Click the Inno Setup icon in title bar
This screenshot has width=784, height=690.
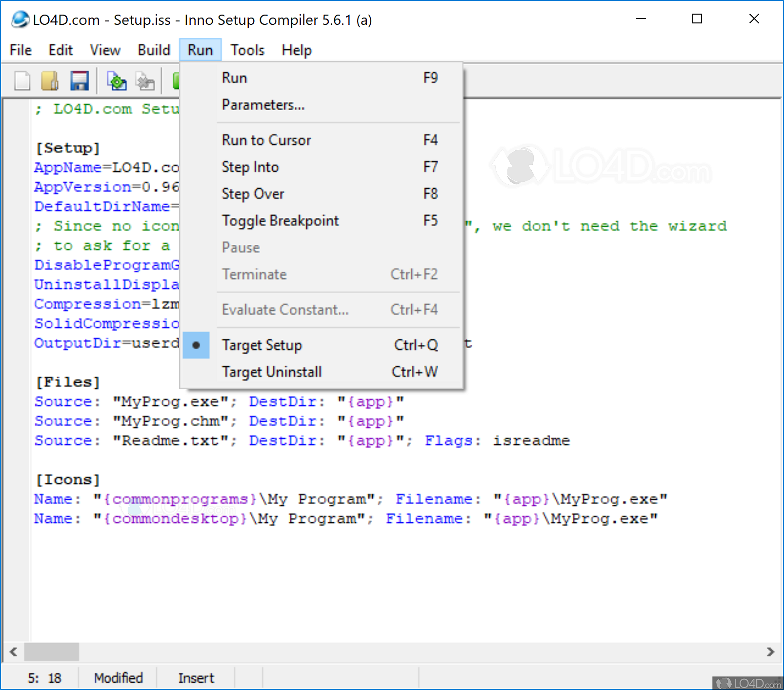(x=20, y=20)
